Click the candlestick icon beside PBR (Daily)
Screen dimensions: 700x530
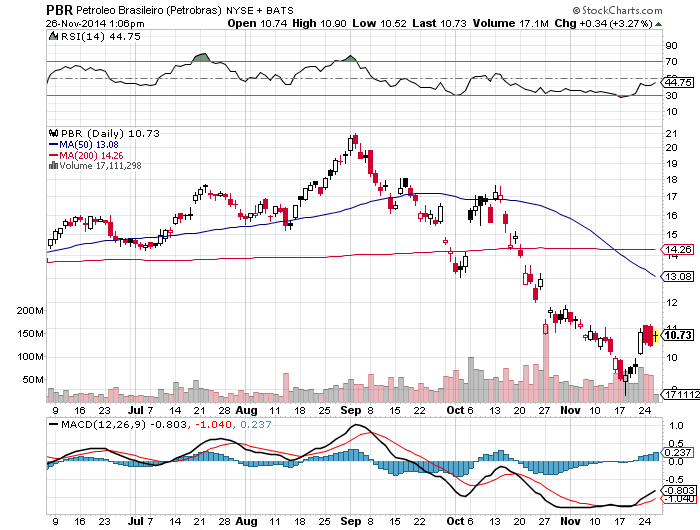coord(54,133)
